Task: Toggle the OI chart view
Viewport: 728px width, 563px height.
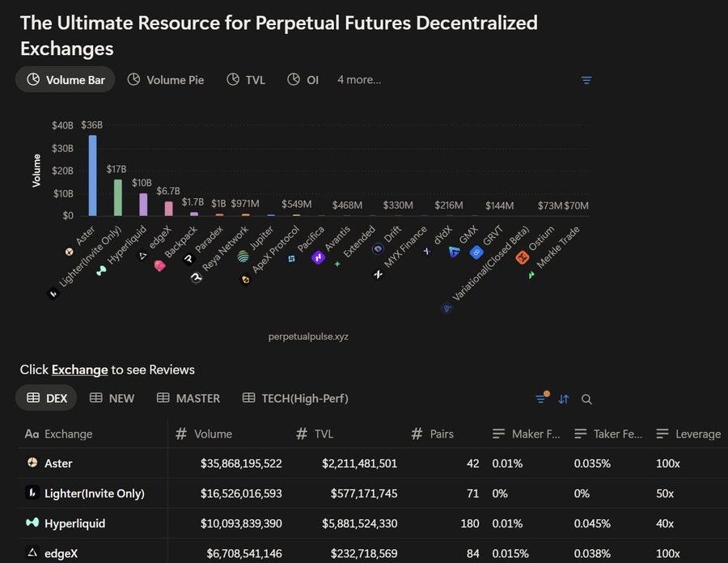Action: (x=303, y=79)
